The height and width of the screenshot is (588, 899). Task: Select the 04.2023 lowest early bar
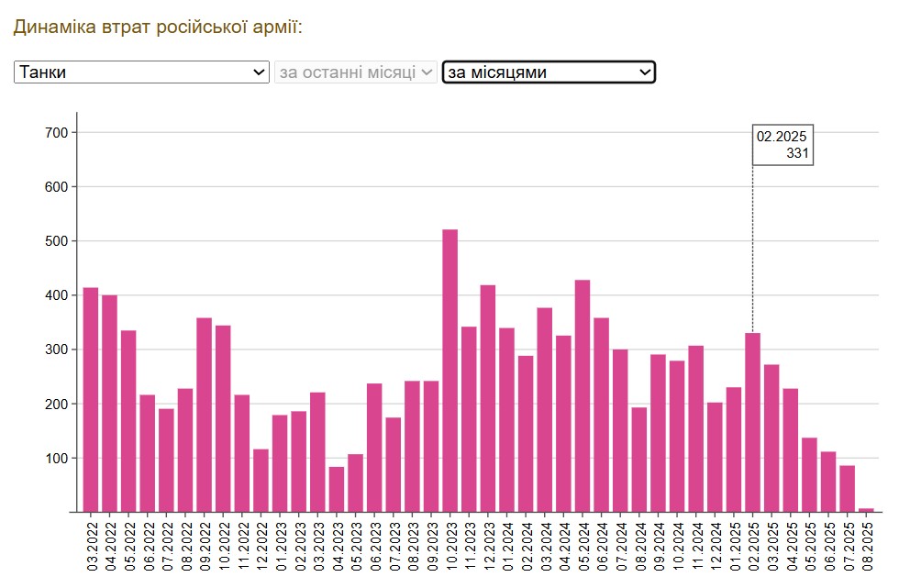(337, 489)
